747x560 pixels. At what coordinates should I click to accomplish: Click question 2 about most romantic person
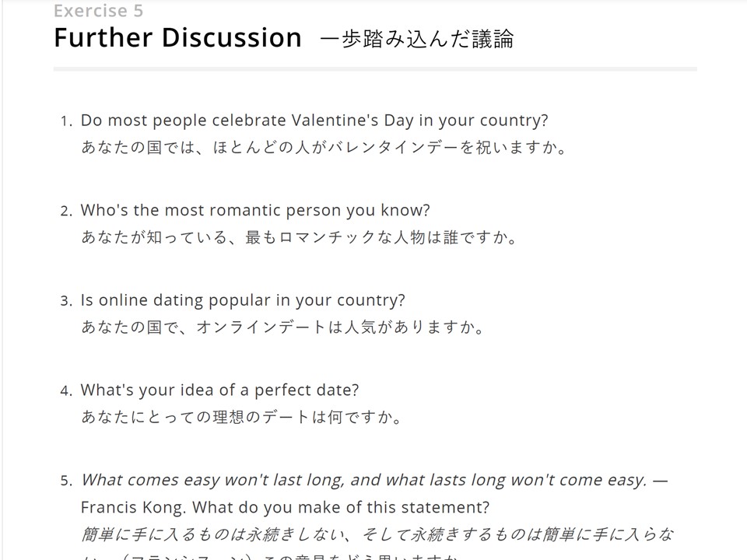click(255, 211)
